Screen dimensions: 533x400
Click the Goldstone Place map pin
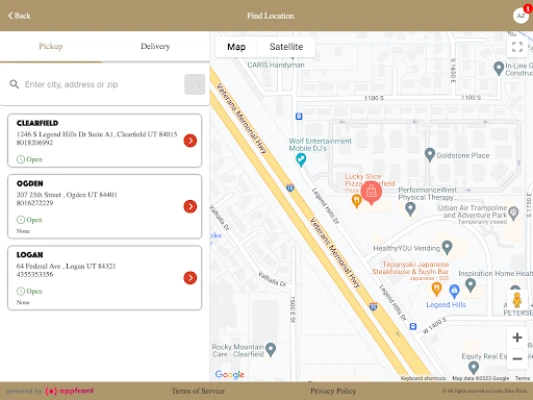(430, 155)
